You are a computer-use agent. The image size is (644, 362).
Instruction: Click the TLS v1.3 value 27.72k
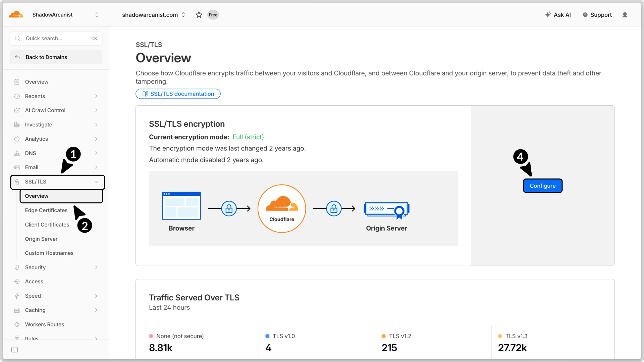click(x=512, y=348)
